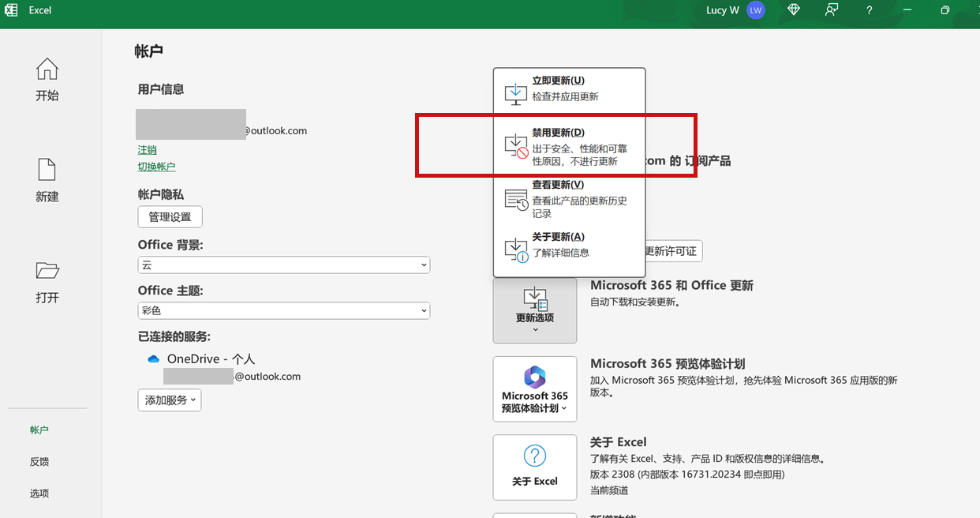Click the OneDrive - 个人 service entry

pos(211,359)
